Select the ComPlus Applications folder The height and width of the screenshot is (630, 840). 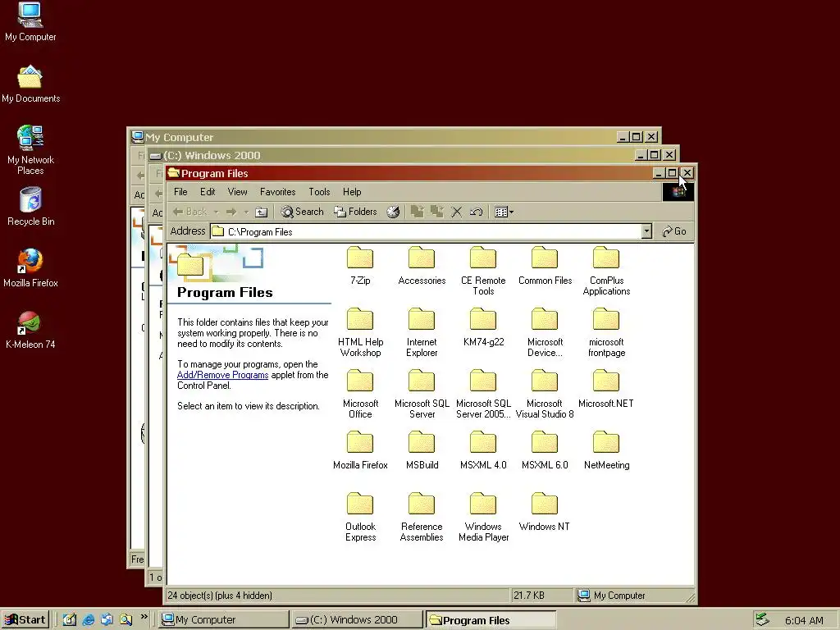(x=606, y=271)
